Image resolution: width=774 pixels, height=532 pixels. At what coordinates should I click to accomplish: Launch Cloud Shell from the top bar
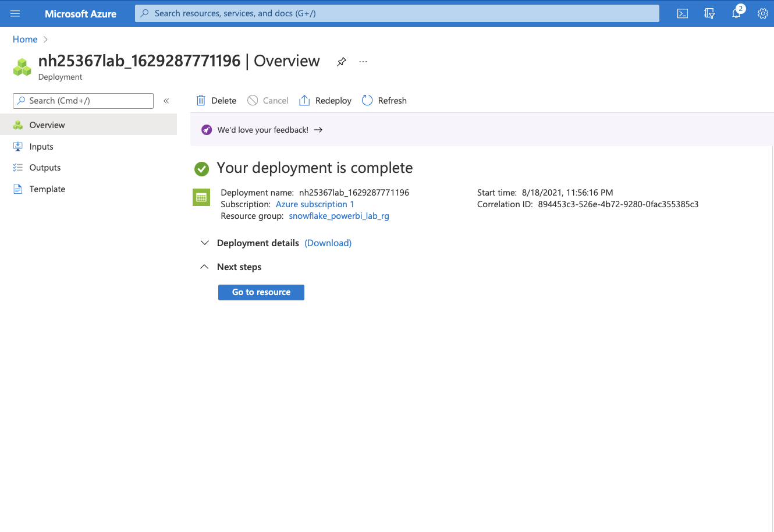pos(683,13)
